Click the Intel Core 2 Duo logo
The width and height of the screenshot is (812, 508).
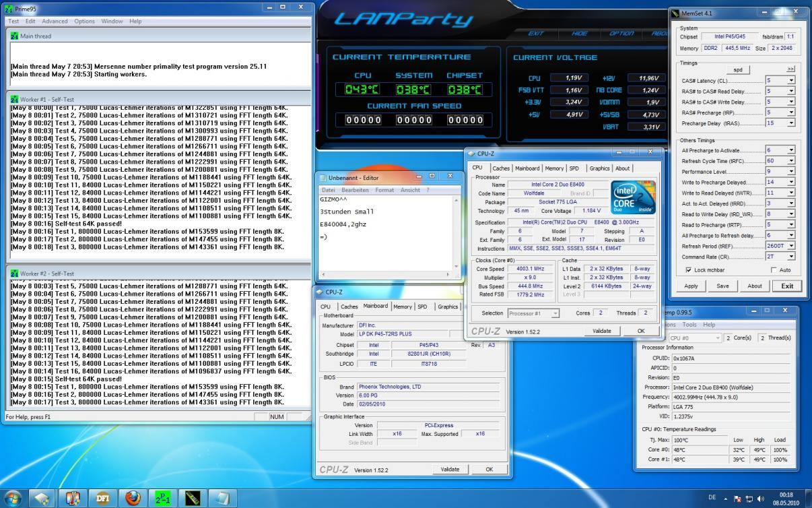[633, 197]
